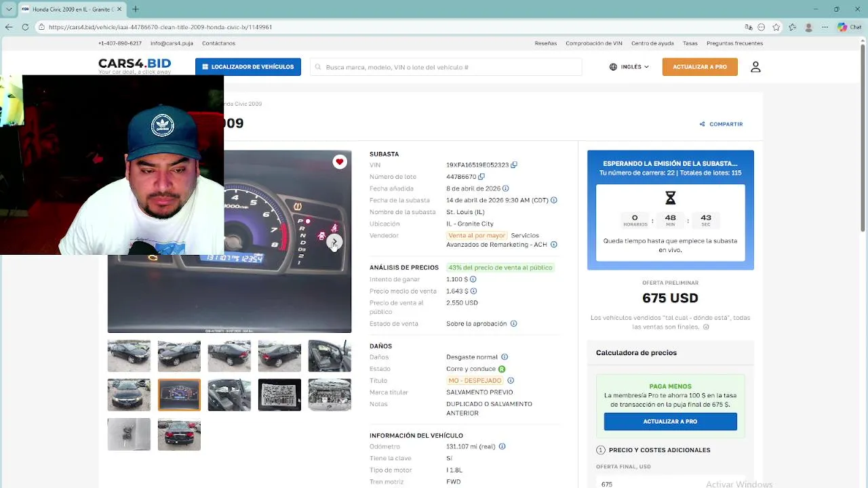868x488 pixels.
Task: Click the browser address bar URL
Action: (x=160, y=27)
